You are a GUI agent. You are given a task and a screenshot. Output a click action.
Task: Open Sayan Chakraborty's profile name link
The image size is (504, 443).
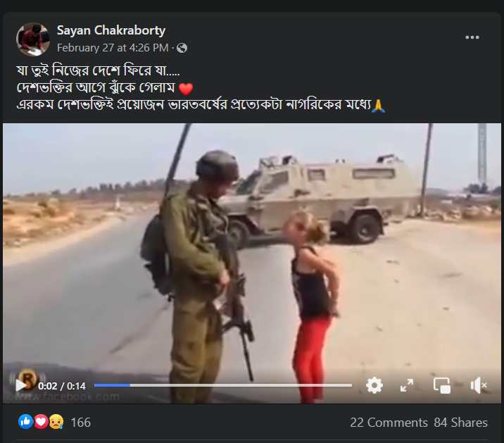(111, 30)
